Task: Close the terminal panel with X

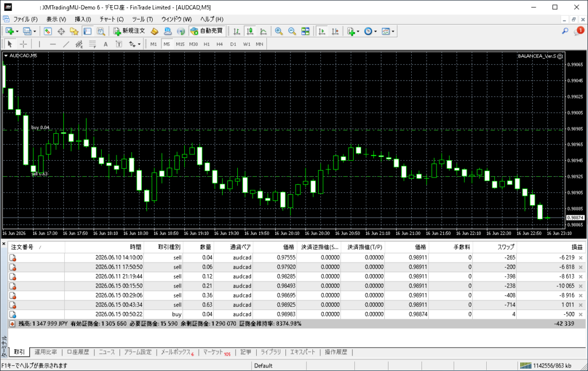Action: click(x=4, y=244)
